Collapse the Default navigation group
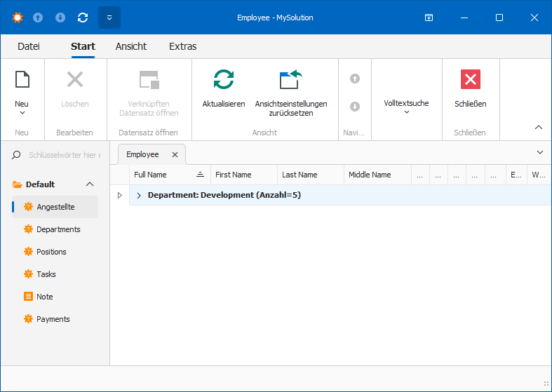The height and width of the screenshot is (392, 552). (90, 184)
